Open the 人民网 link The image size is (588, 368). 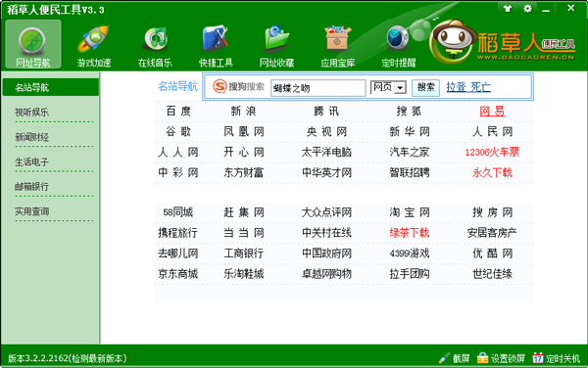(x=492, y=132)
